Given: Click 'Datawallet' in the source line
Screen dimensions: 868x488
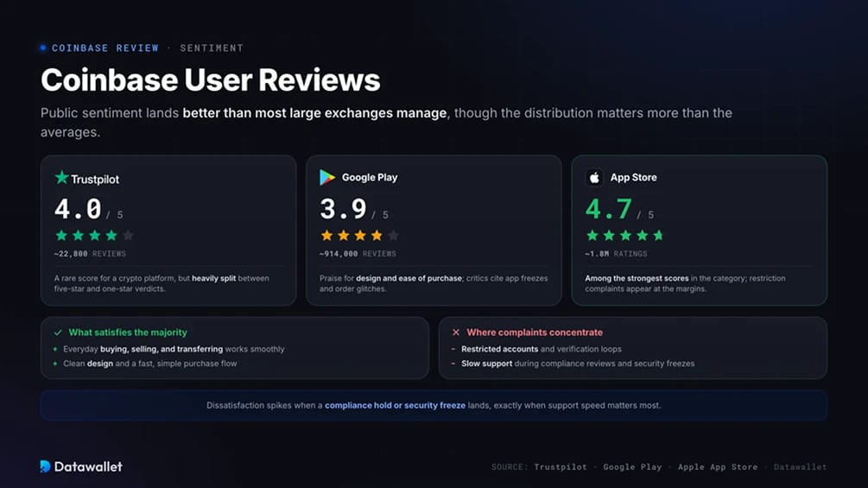Looking at the screenshot, I should pyautogui.click(x=800, y=467).
